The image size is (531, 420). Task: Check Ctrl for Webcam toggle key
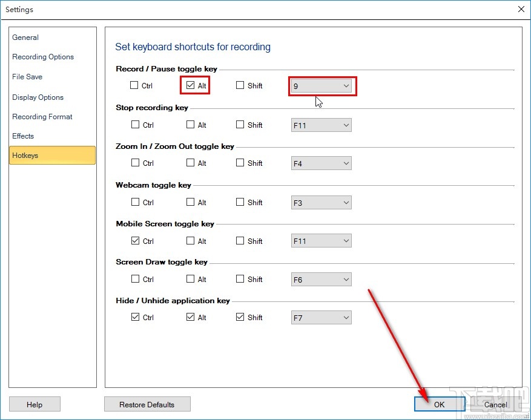(135, 202)
